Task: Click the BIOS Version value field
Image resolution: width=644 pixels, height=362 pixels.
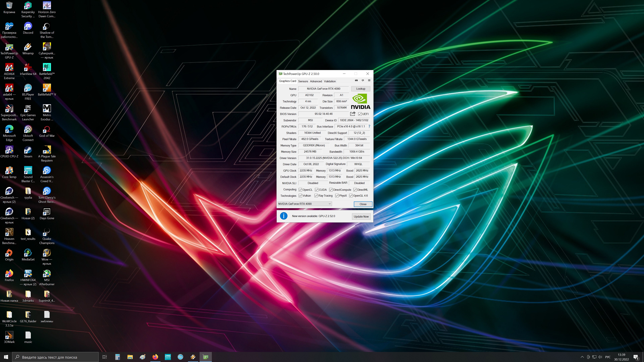Action: [x=324, y=114]
